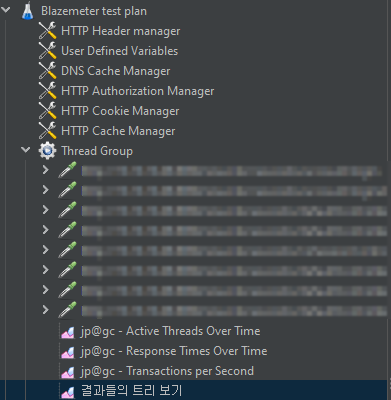The width and height of the screenshot is (391, 400).
Task: Open jp@gc - Response Times Over Time listener
Action: 174,351
